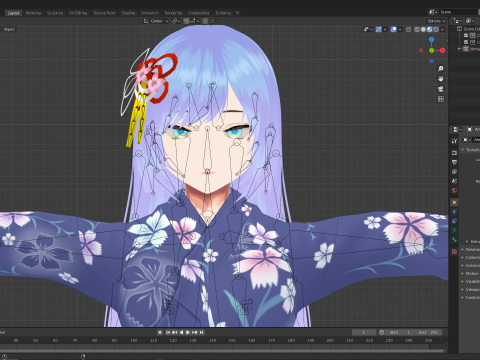Open the Render properties tab
480x360 pixels.
[454, 153]
